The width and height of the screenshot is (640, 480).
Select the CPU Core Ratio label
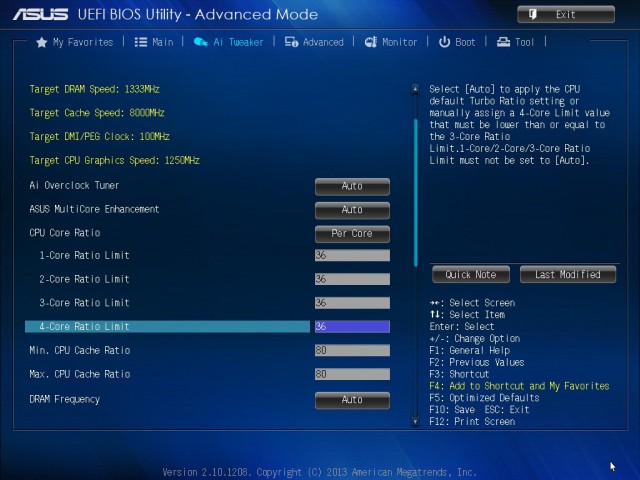[x=65, y=233]
